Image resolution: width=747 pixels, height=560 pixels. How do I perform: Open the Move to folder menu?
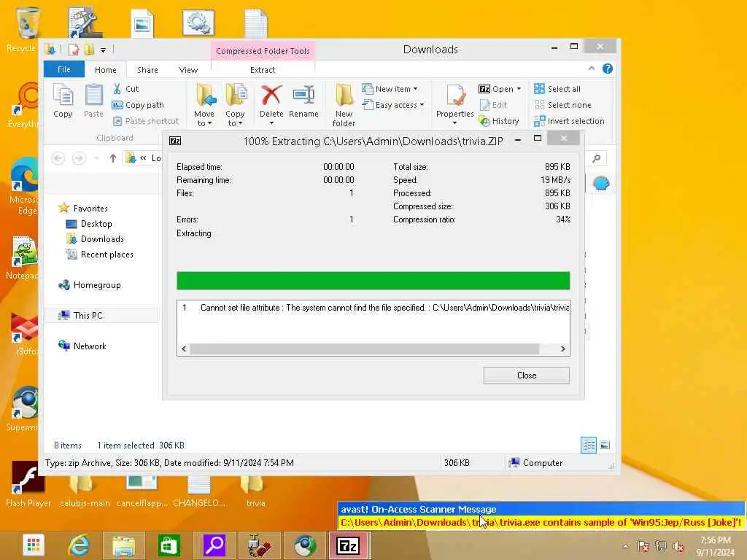tap(204, 105)
